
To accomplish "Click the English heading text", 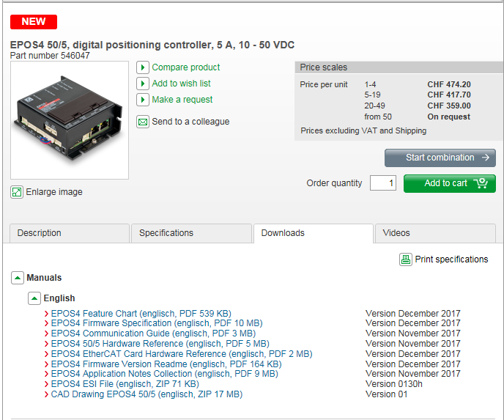I will coord(59,298).
